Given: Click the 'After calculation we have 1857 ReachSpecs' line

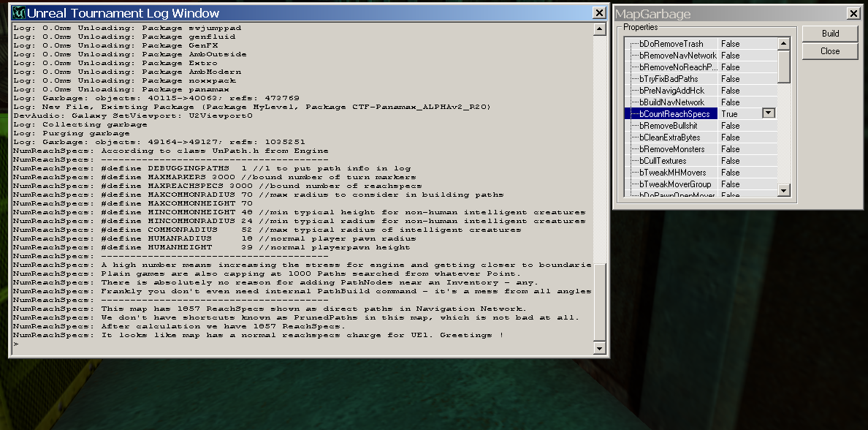Looking at the screenshot, I should tap(179, 326).
